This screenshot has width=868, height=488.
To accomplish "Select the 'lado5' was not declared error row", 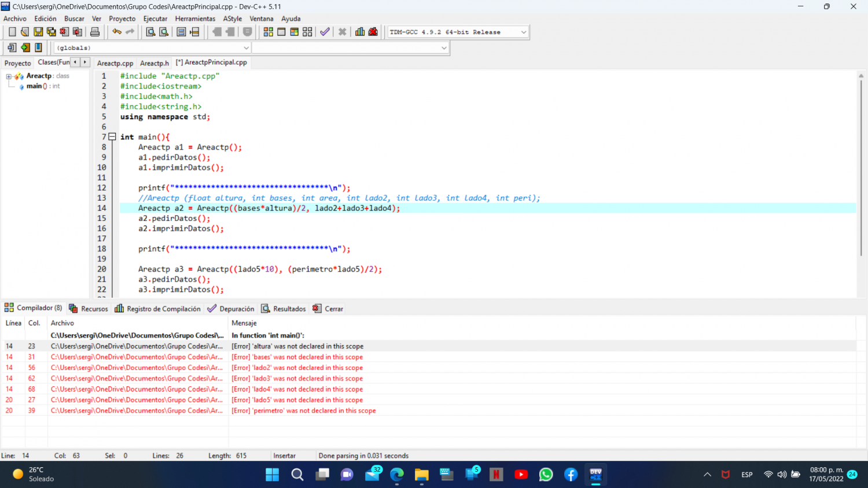I will tap(429, 400).
